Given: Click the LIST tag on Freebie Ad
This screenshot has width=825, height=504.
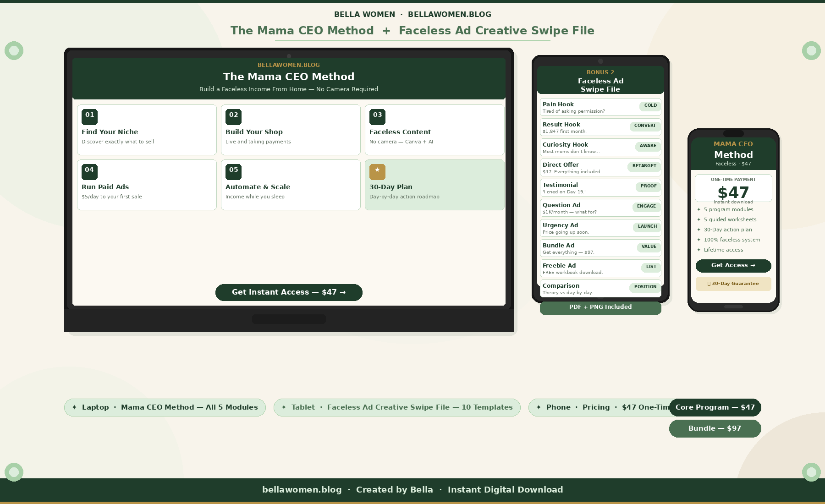Looking at the screenshot, I should tap(651, 267).
